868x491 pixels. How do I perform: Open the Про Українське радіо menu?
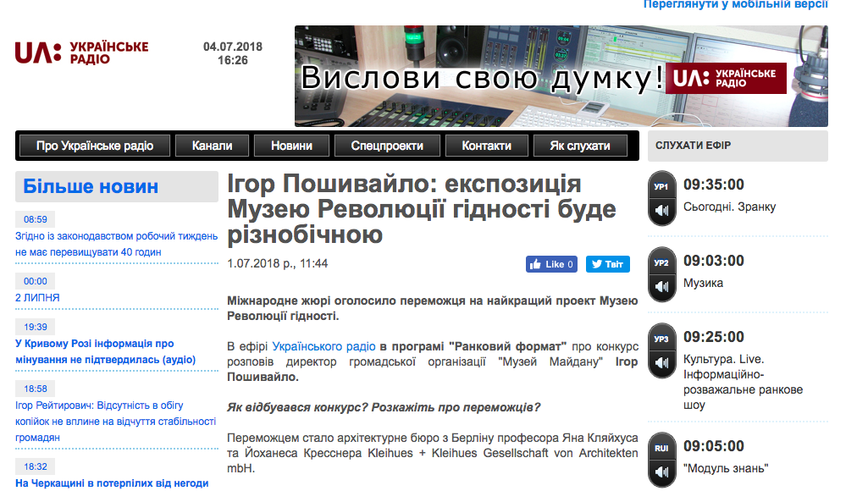95,146
